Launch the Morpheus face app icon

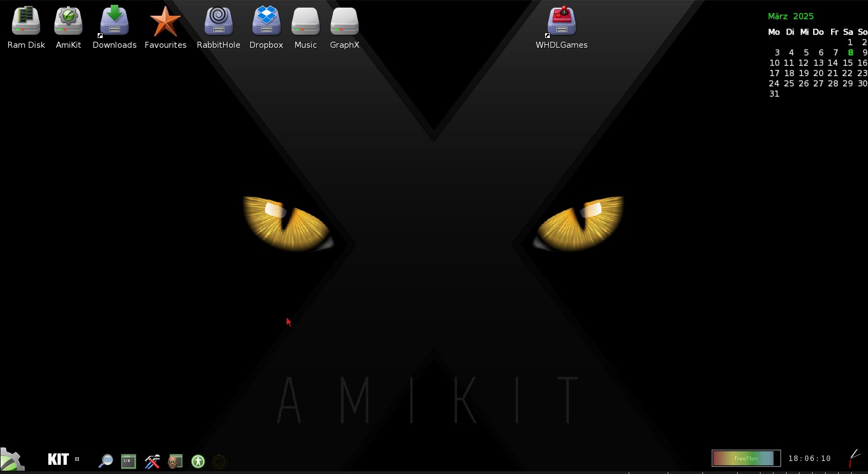point(175,461)
